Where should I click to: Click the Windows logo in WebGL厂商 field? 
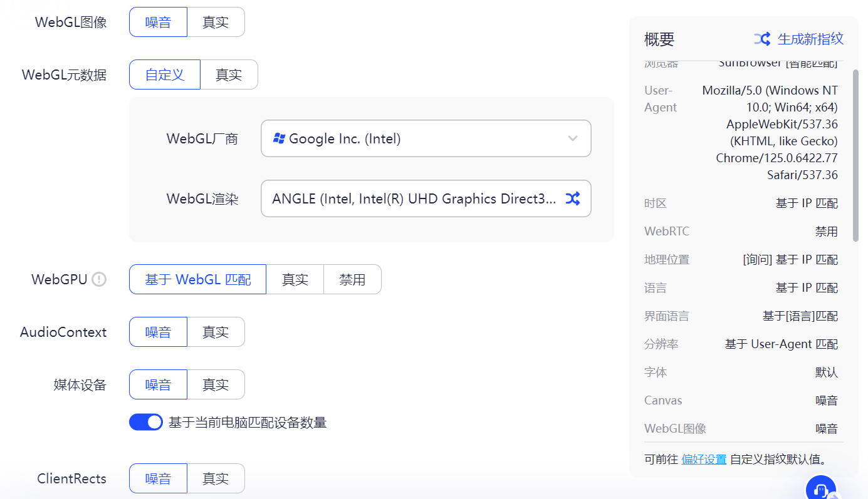coord(280,138)
